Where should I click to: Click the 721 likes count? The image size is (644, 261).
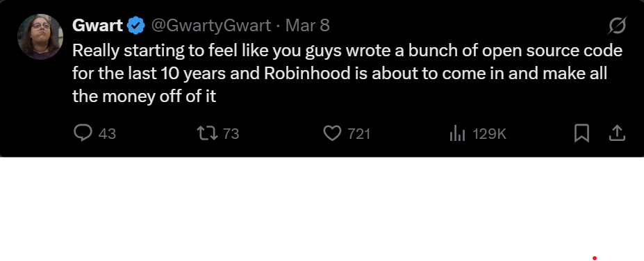click(359, 134)
